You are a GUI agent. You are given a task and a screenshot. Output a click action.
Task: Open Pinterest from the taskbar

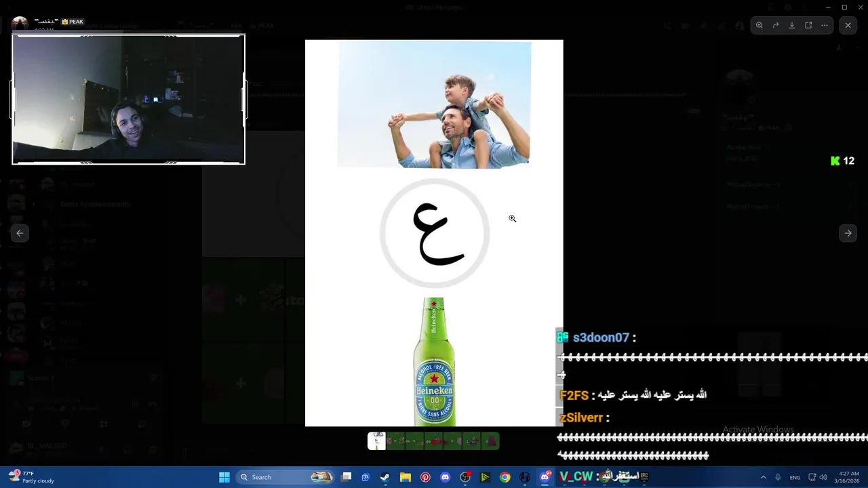(425, 477)
